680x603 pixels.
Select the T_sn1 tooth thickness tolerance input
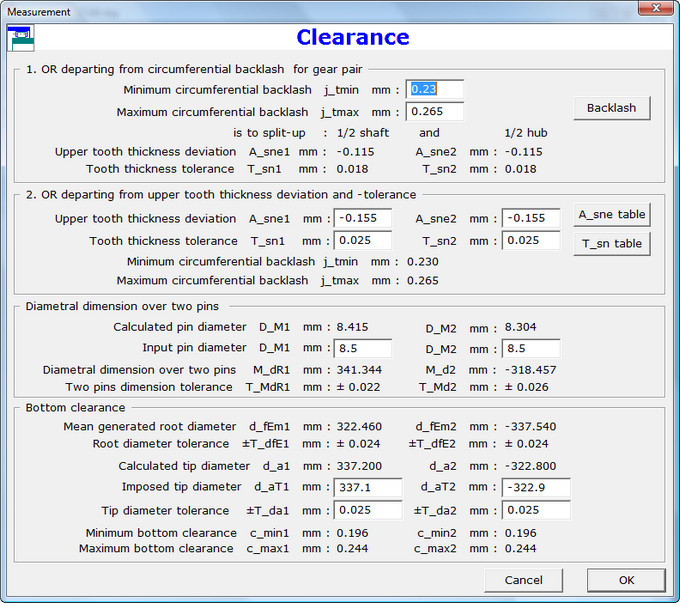[x=362, y=240]
